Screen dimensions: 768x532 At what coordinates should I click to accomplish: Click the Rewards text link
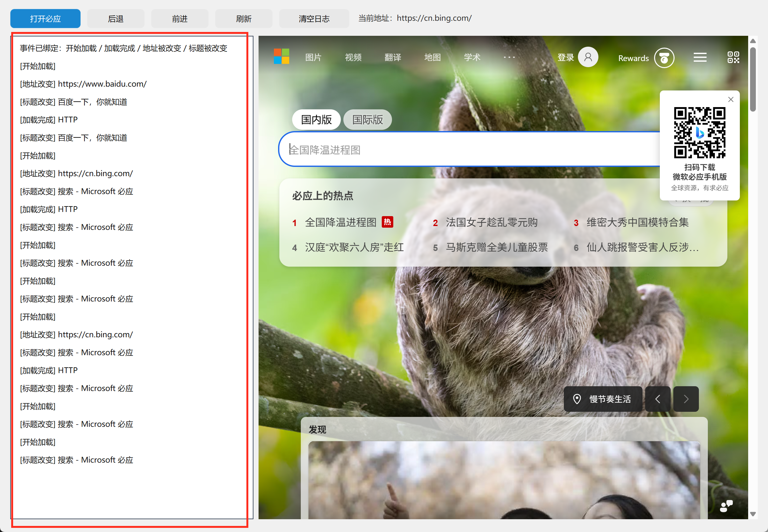633,58
